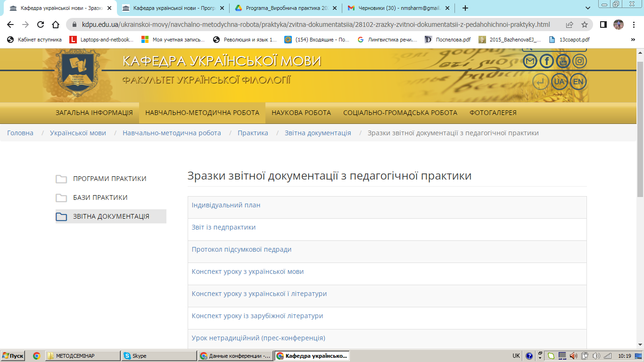Open the browser side panel icon
The width and height of the screenshot is (644, 362).
[603, 25]
